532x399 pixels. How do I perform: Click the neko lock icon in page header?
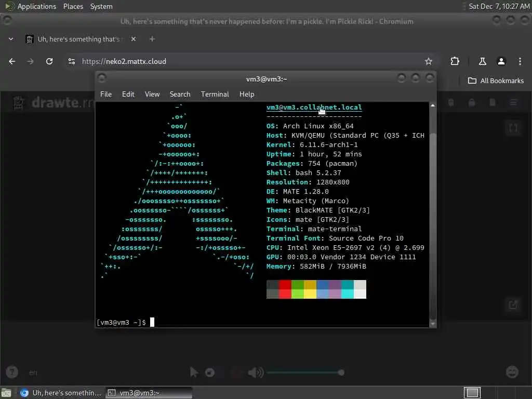pos(472,102)
